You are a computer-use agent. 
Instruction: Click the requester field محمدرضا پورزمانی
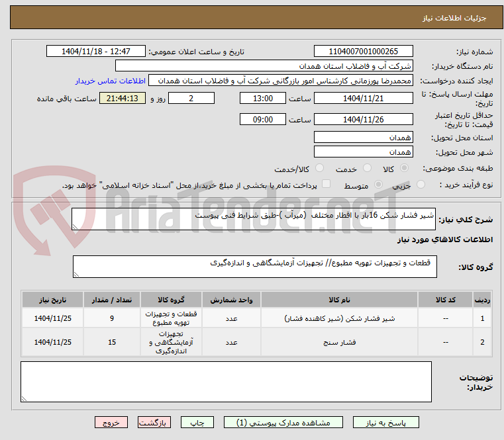tap(281, 81)
